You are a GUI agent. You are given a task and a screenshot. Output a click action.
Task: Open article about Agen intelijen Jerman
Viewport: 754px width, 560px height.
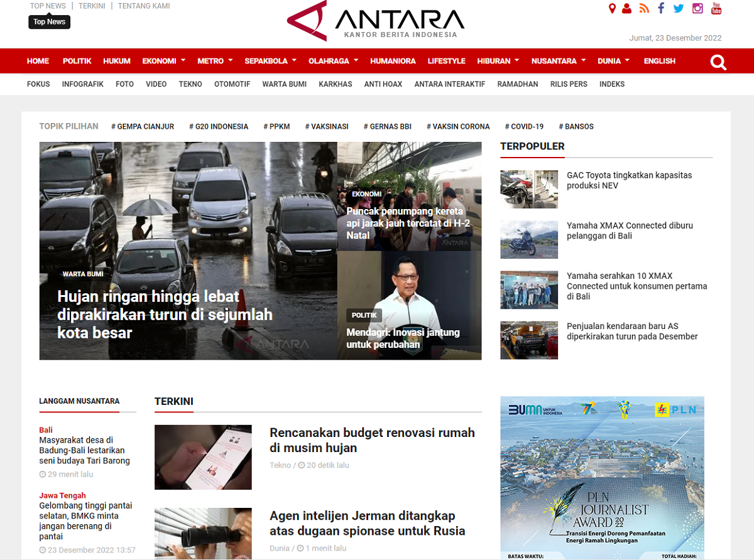[367, 523]
